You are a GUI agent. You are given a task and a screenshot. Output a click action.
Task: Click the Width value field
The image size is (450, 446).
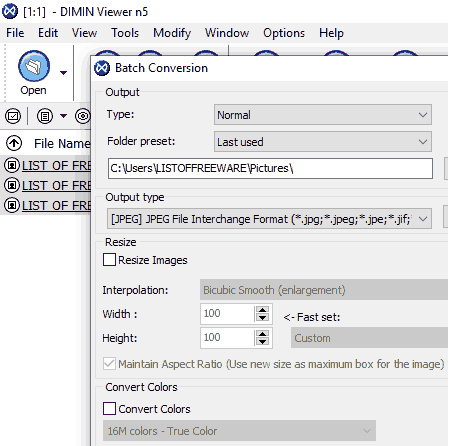coord(227,314)
